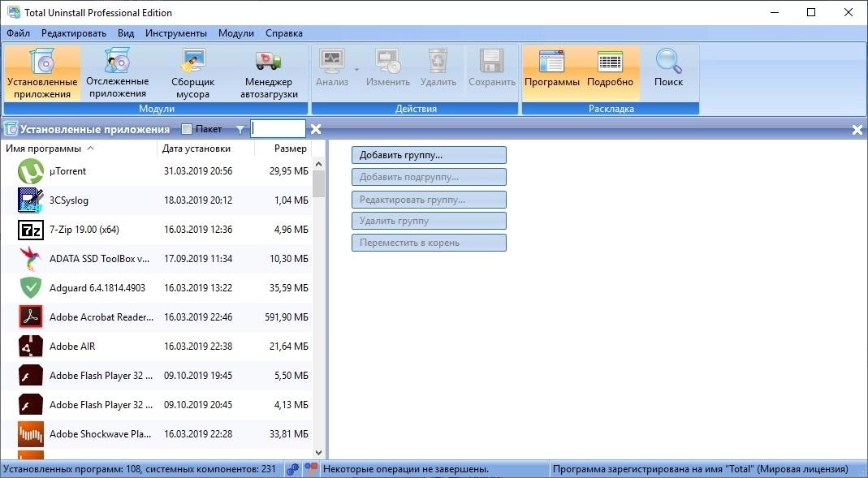Close the panel with the right X
Viewport: 868px width, 478px height.
(857, 130)
